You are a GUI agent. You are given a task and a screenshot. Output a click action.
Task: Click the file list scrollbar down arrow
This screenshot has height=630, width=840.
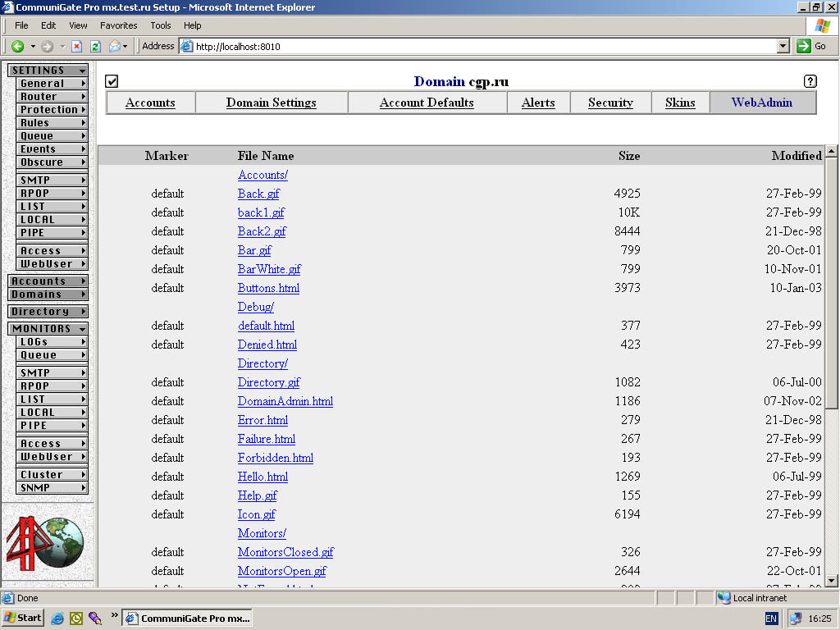tap(832, 581)
